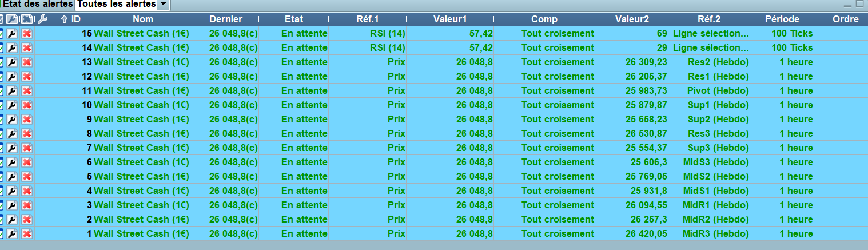
Task: Edit alert 11 with its wrench icon
Action: click(x=11, y=91)
